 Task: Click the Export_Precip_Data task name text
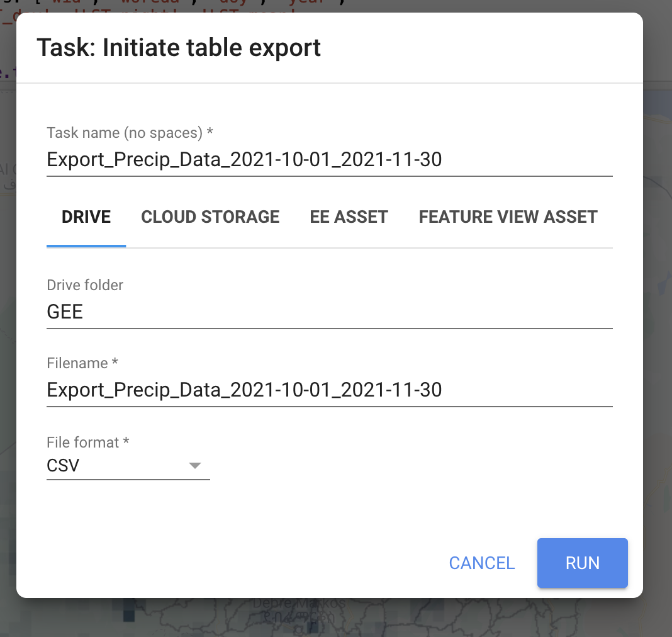point(244,159)
